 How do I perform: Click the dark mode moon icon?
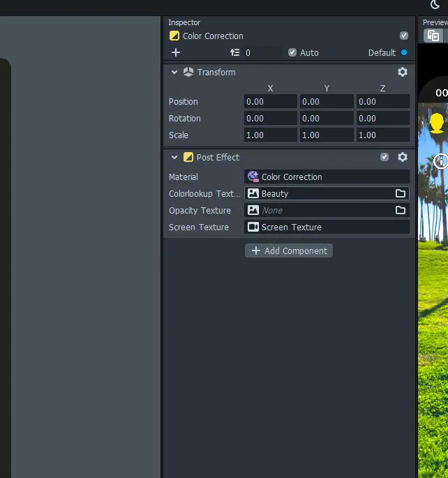(x=435, y=5)
